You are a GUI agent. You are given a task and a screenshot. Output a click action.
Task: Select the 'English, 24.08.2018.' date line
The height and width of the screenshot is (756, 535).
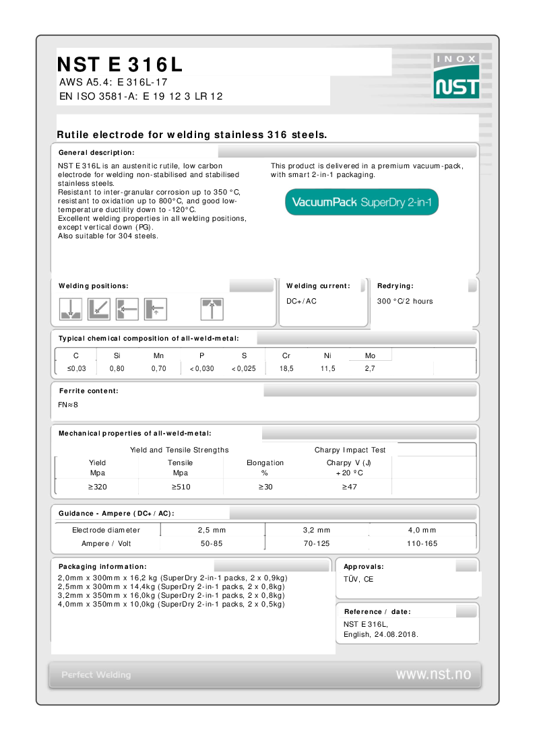[381, 635]
